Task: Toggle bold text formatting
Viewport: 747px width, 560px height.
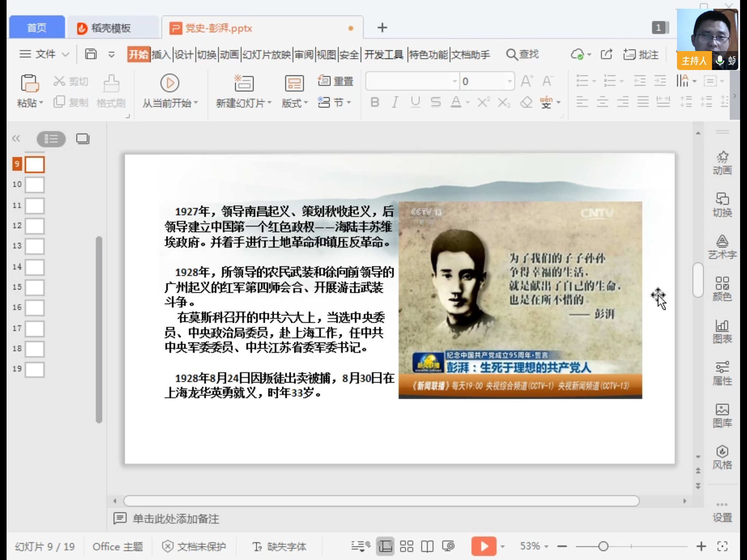Action: tap(375, 102)
